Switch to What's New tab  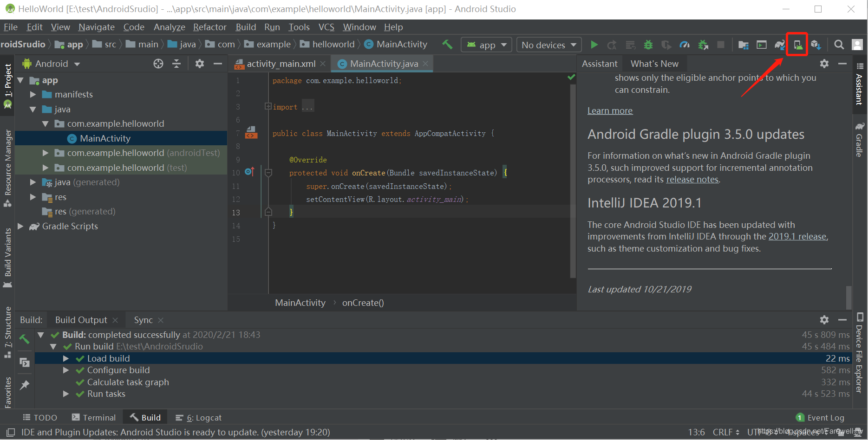[x=654, y=64]
